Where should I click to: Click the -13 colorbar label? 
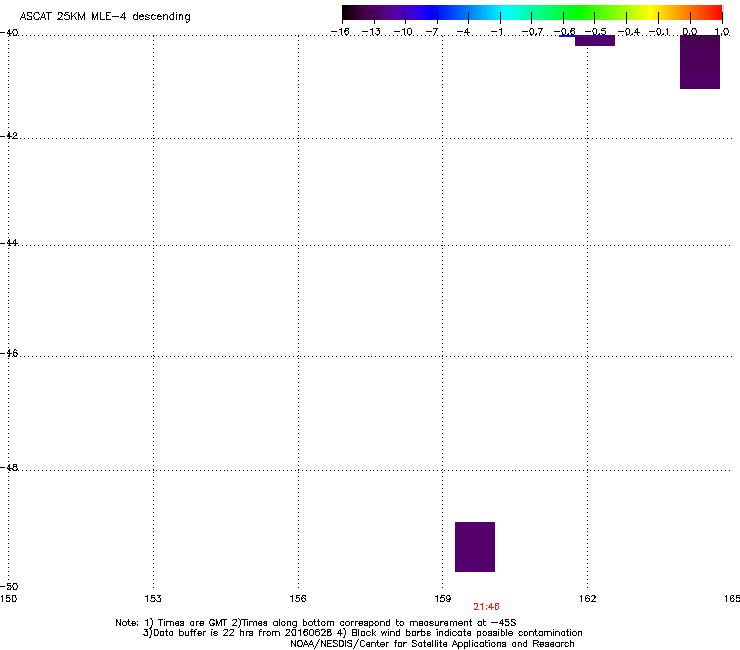click(371, 32)
